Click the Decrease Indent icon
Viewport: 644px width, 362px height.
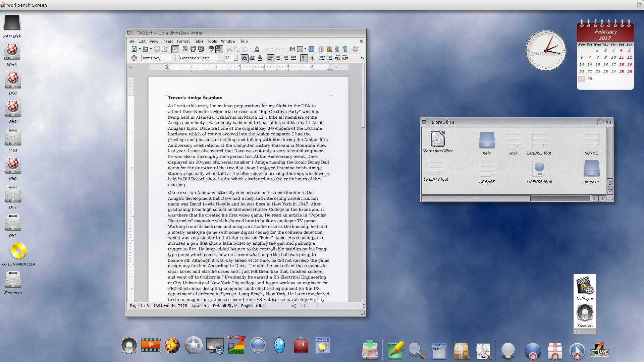pos(337,58)
